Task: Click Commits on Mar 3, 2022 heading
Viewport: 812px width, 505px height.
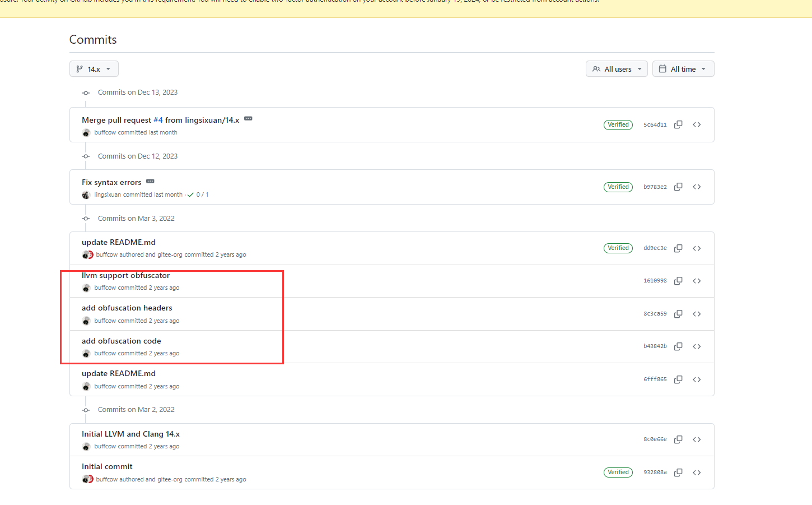Action: (x=136, y=219)
